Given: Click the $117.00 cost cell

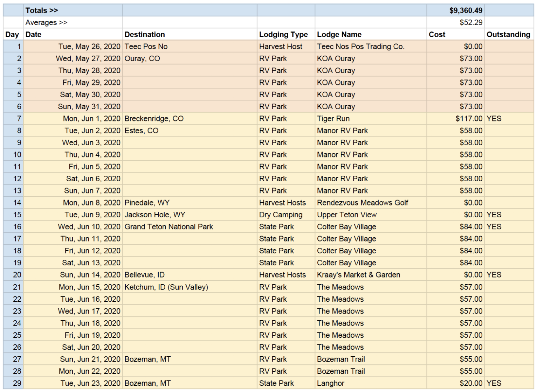Looking at the screenshot, I should coord(469,119).
